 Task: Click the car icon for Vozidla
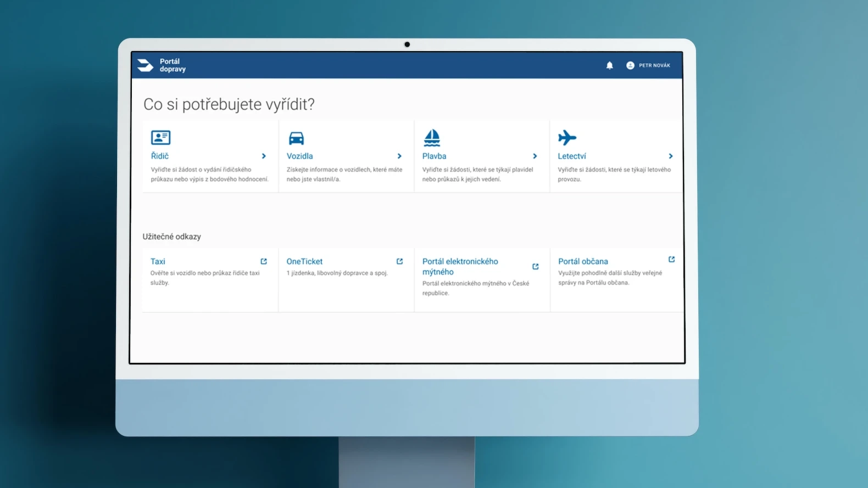pos(296,138)
